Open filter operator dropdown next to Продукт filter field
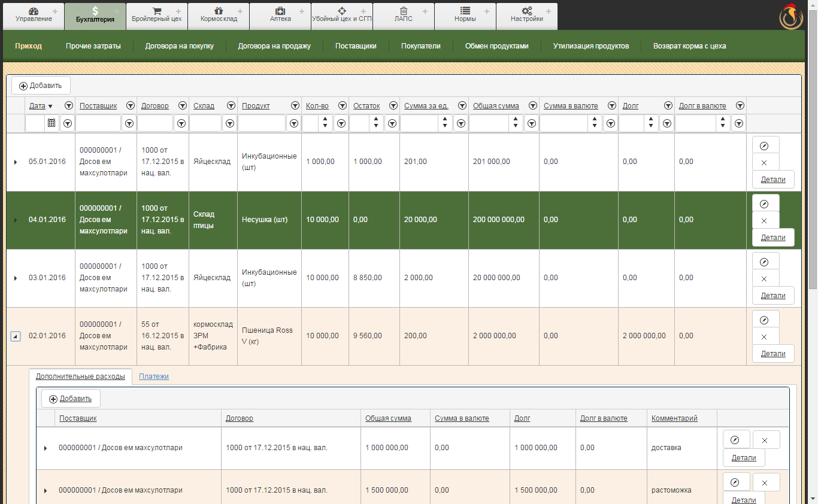The width and height of the screenshot is (818, 504). pos(293,123)
